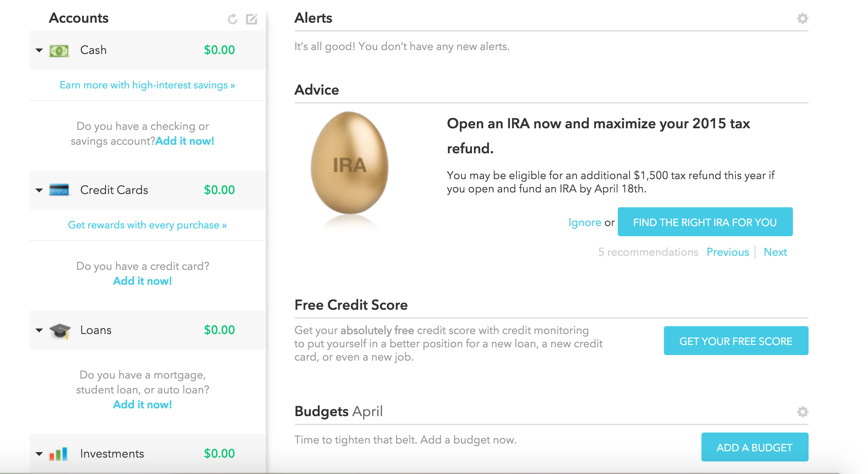This screenshot has width=868, height=474.
Task: Refresh accounts with the circular arrow icon
Action: click(233, 19)
